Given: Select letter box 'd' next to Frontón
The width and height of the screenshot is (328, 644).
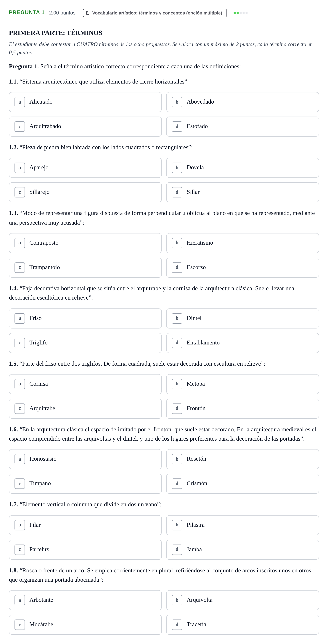Looking at the screenshot, I should pyautogui.click(x=177, y=408).
